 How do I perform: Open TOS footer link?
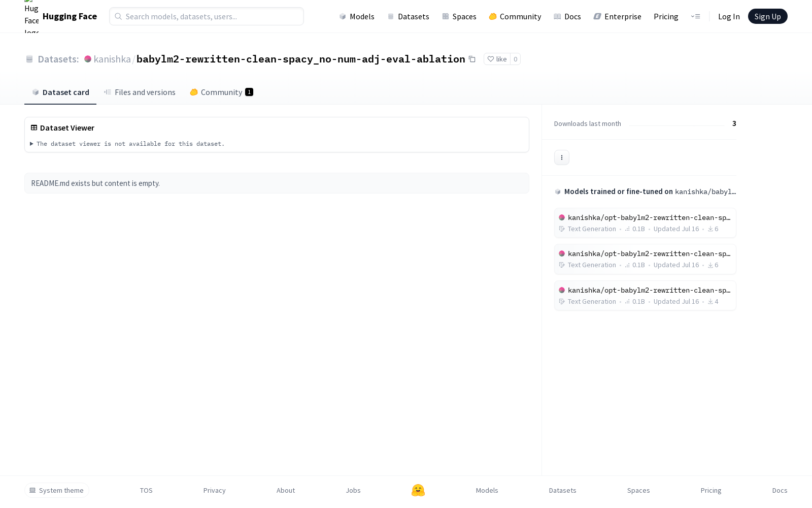pos(146,490)
